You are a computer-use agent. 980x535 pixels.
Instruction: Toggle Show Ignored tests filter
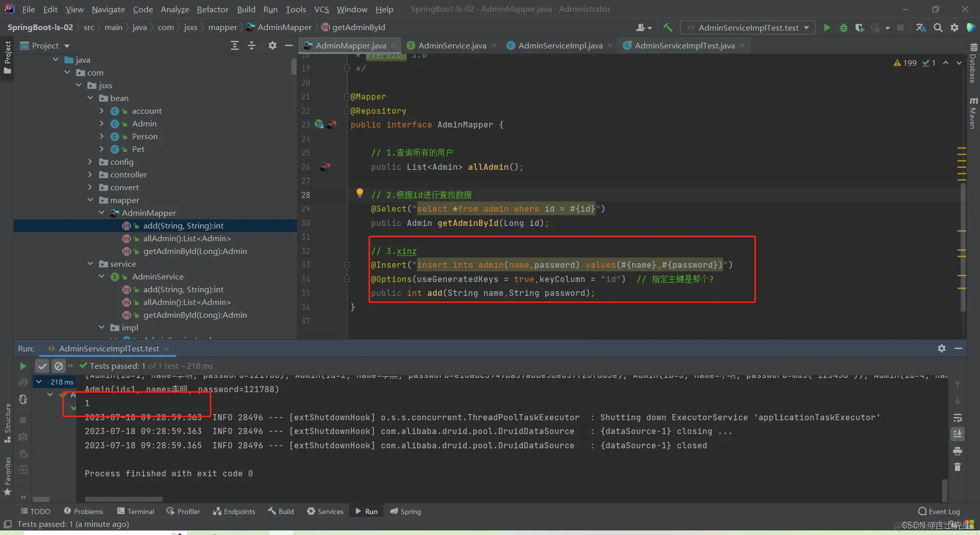59,366
